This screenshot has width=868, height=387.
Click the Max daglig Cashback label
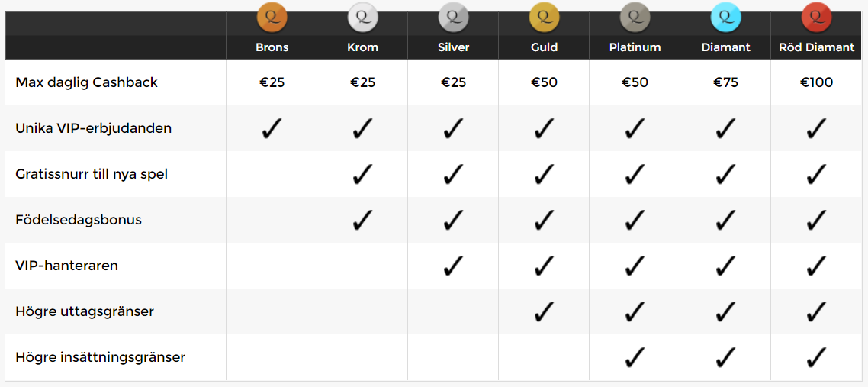(86, 82)
